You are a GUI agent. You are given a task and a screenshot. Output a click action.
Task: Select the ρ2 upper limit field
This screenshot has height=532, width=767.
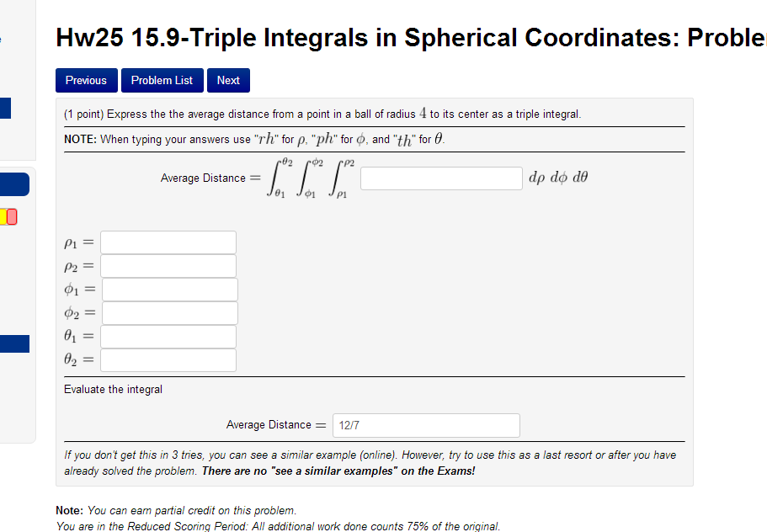pyautogui.click(x=168, y=266)
